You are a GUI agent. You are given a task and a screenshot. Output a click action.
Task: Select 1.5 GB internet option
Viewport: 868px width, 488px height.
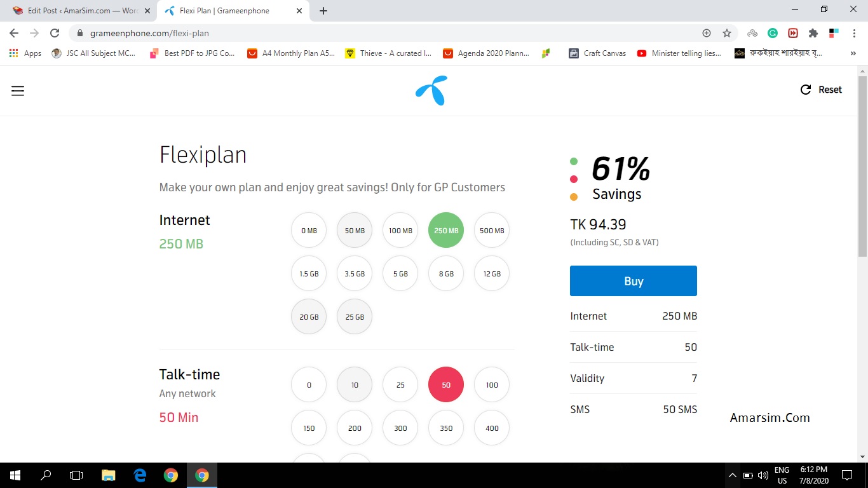point(309,273)
